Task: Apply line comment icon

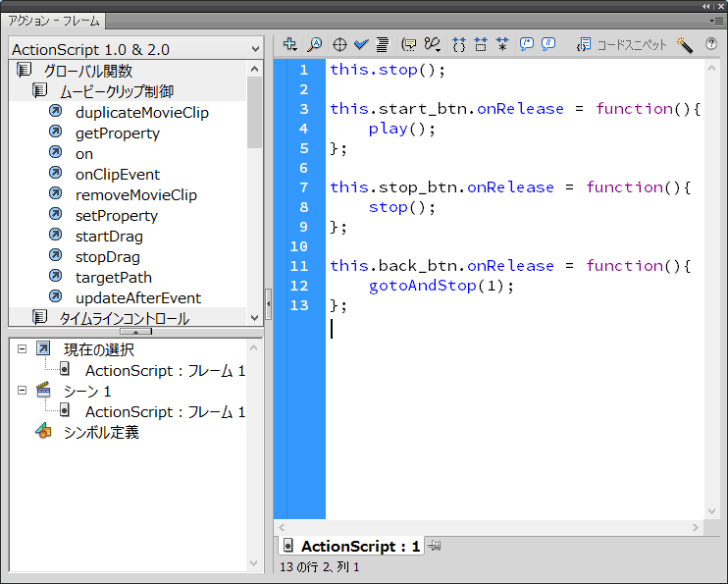Action: point(548,44)
